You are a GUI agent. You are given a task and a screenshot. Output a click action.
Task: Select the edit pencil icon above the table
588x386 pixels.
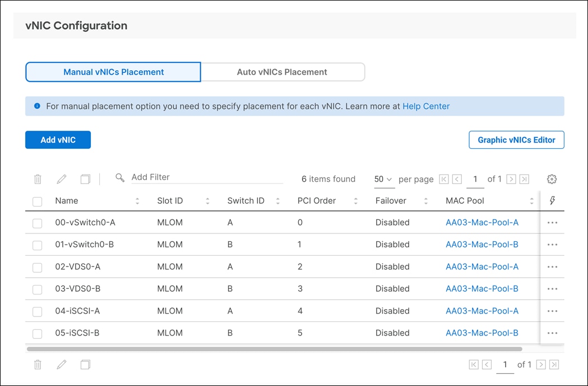[x=61, y=179]
